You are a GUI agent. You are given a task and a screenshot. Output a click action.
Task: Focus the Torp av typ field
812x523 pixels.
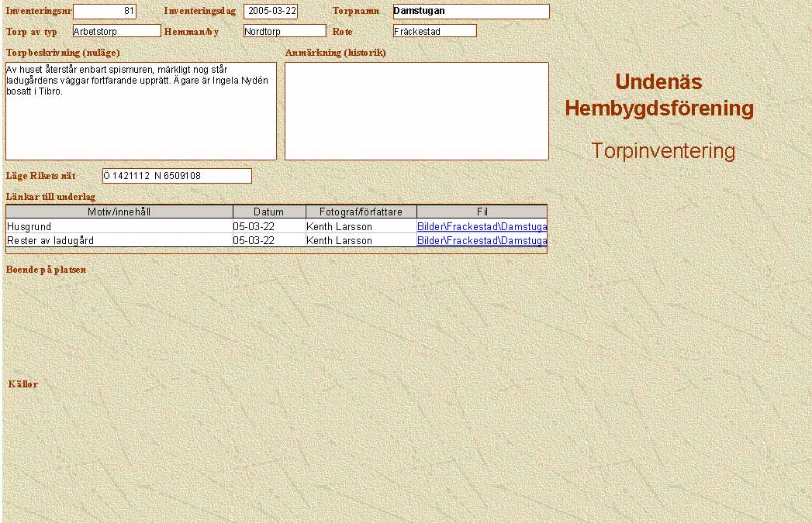pos(116,31)
